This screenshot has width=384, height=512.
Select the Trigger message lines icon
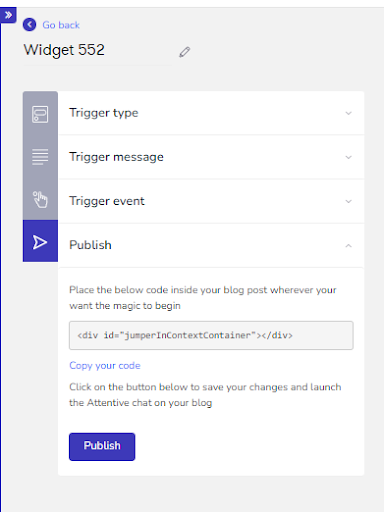click(40, 157)
